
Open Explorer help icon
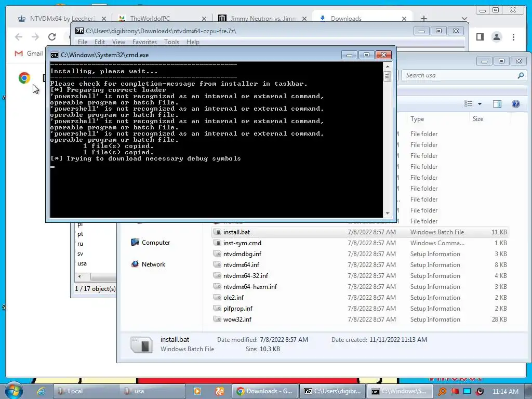[x=516, y=104]
